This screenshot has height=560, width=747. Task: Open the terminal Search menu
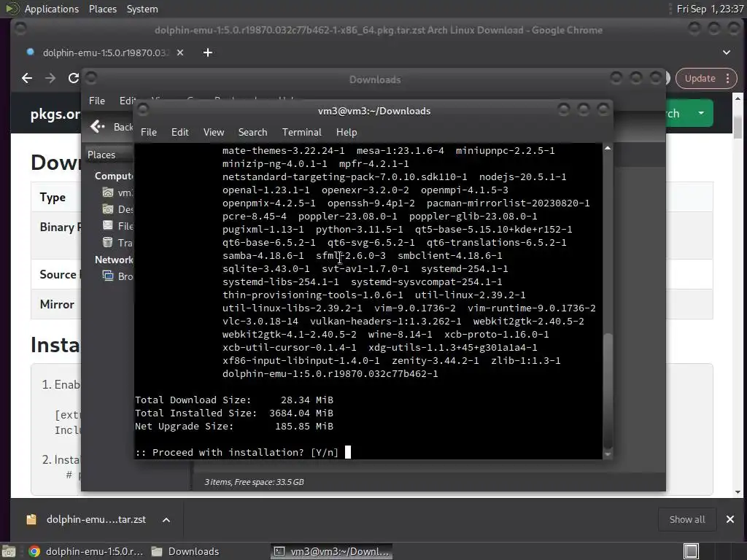coord(252,133)
